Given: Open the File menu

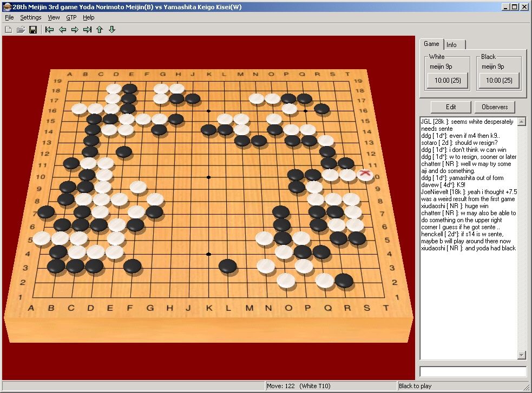Looking at the screenshot, I should click(9, 17).
